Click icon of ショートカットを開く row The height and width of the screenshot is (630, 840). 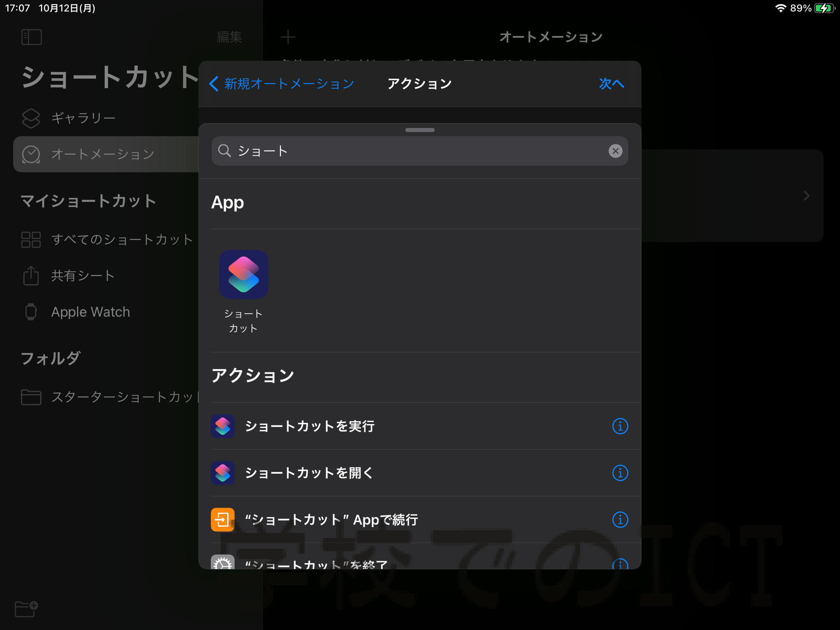coord(223,473)
